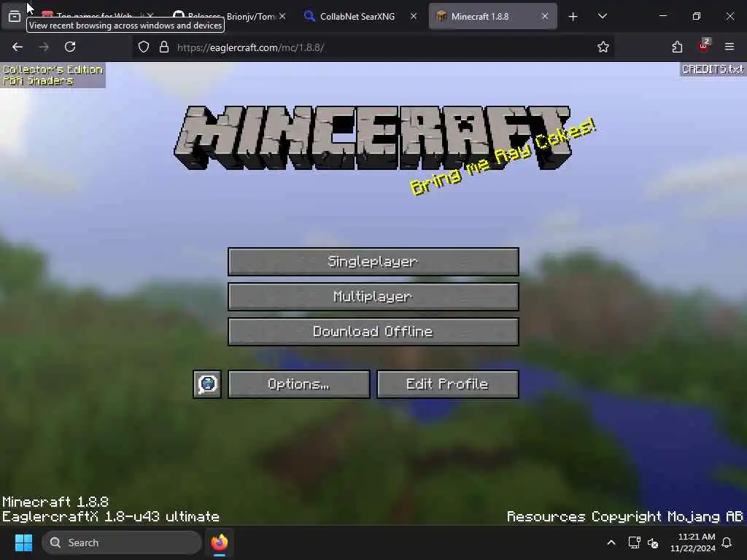
Task: Go forward to next page
Action: 44,47
